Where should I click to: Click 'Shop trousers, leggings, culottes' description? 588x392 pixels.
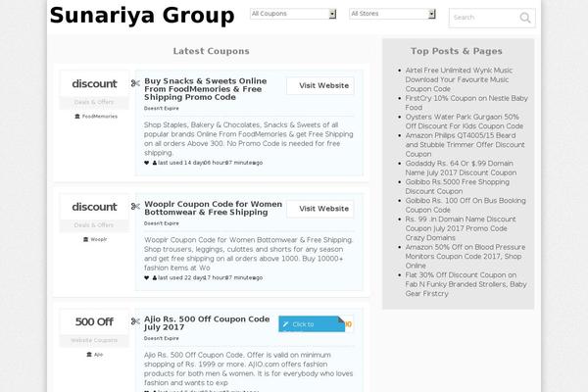click(x=249, y=254)
